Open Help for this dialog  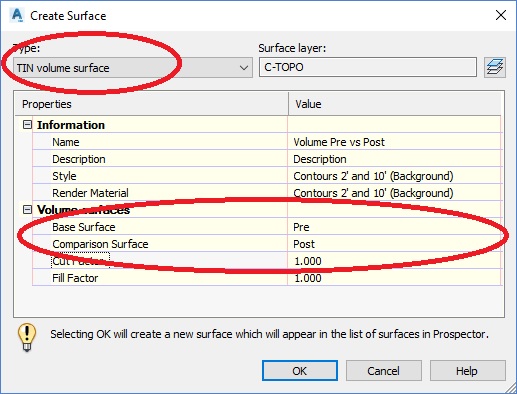tap(467, 371)
